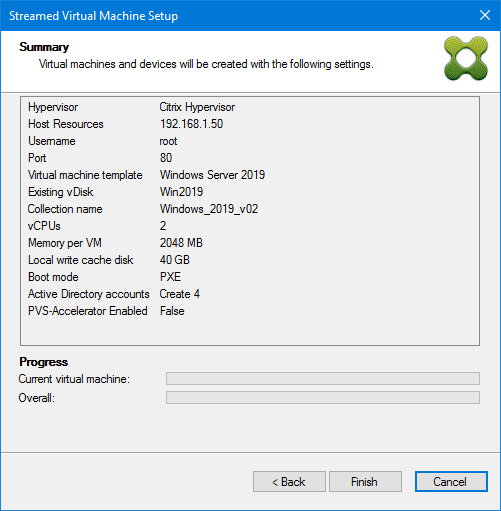Click the 40 GB value

(175, 260)
